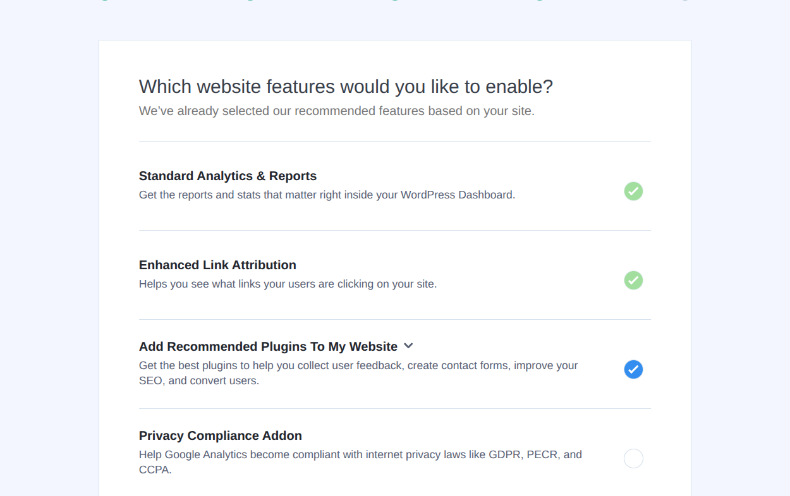The width and height of the screenshot is (790, 496).
Task: Click the description about links users are clicking
Action: pyautogui.click(x=287, y=284)
